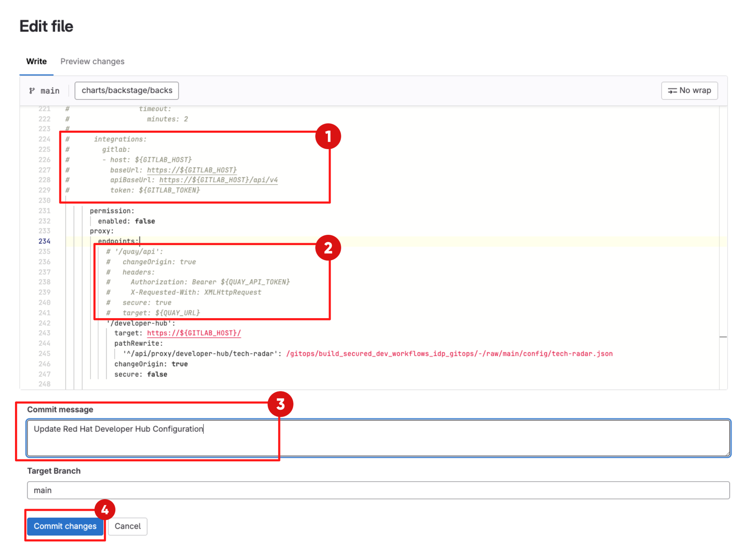Click the baseUrl link on line 227
This screenshot has height=551, width=756.
coord(191,170)
